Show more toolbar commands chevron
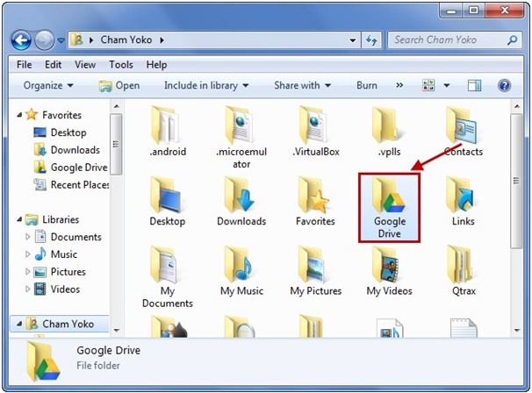532x393 pixels. [399, 85]
